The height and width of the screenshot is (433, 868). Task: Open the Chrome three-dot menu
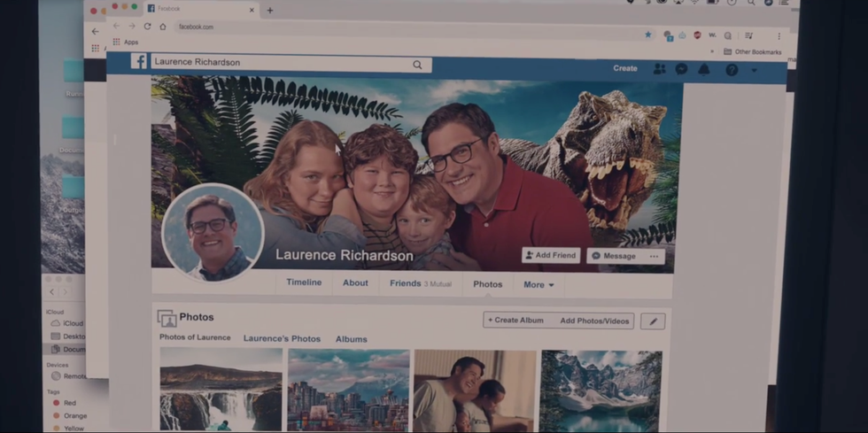click(x=779, y=36)
